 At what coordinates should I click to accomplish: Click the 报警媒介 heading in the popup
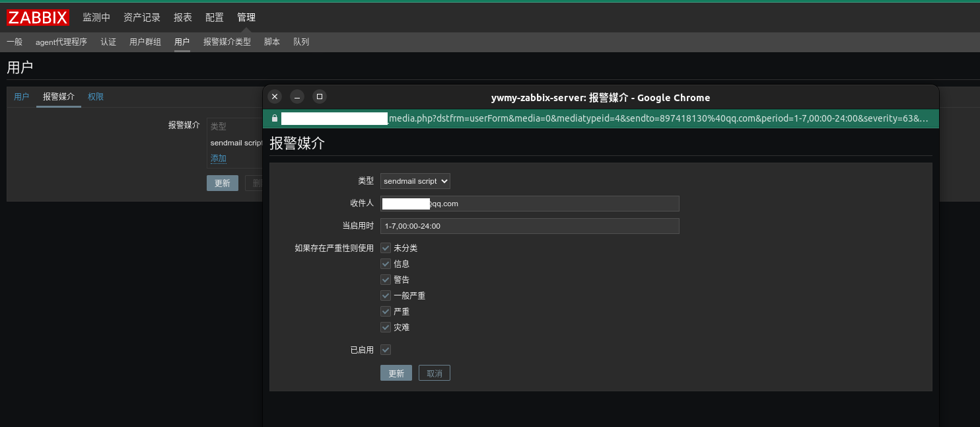(297, 143)
